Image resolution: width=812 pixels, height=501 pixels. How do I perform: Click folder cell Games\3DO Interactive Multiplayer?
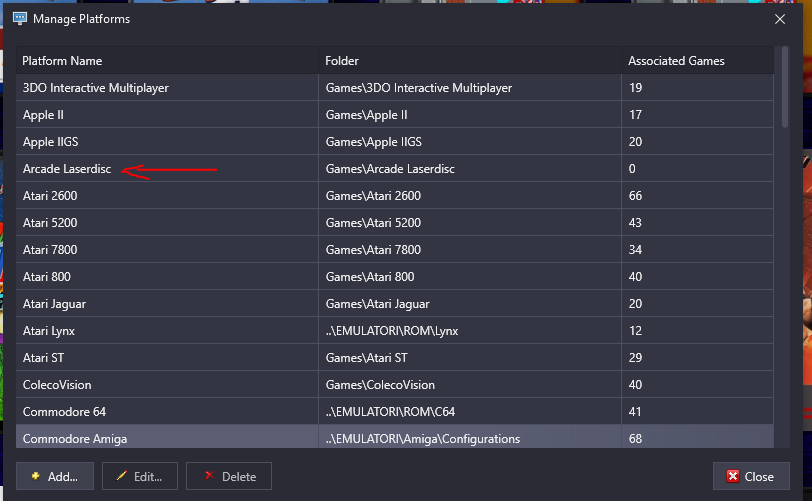click(x=470, y=88)
